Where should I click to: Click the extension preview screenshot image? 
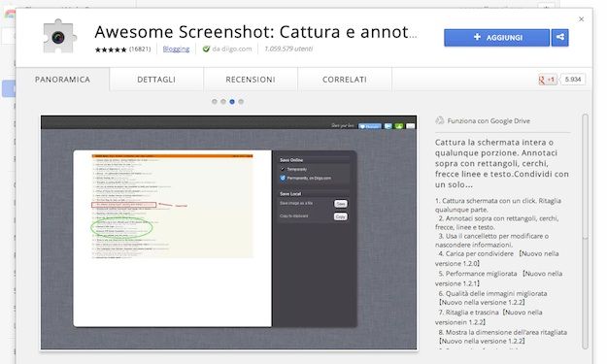coord(229,233)
